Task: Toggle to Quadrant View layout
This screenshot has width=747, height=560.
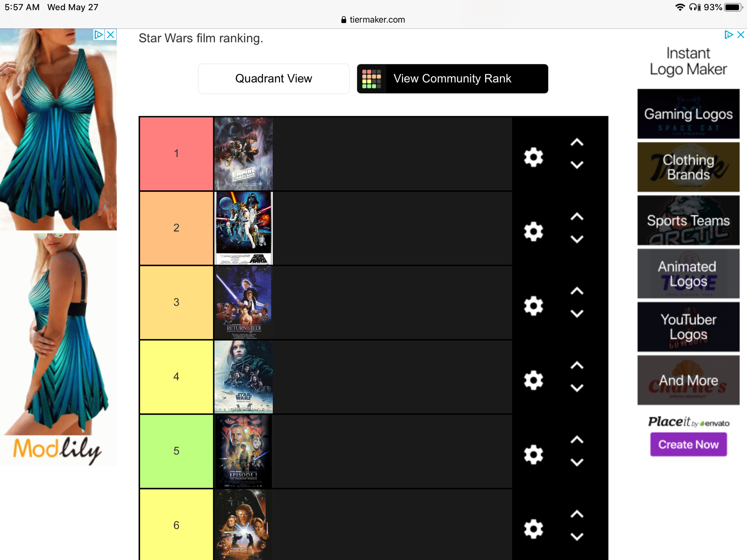Action: pyautogui.click(x=273, y=79)
